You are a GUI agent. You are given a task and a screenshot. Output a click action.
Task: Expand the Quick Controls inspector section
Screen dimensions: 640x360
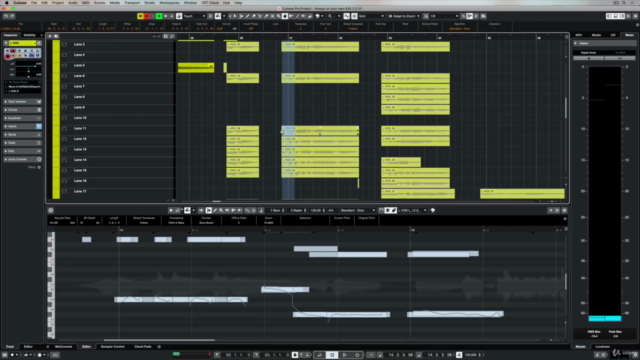click(x=22, y=159)
